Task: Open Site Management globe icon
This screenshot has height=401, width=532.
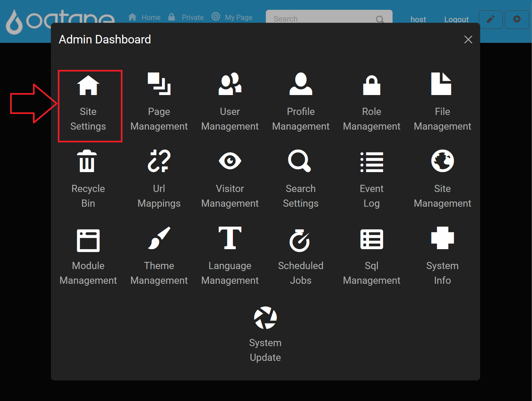Action: 443,161
